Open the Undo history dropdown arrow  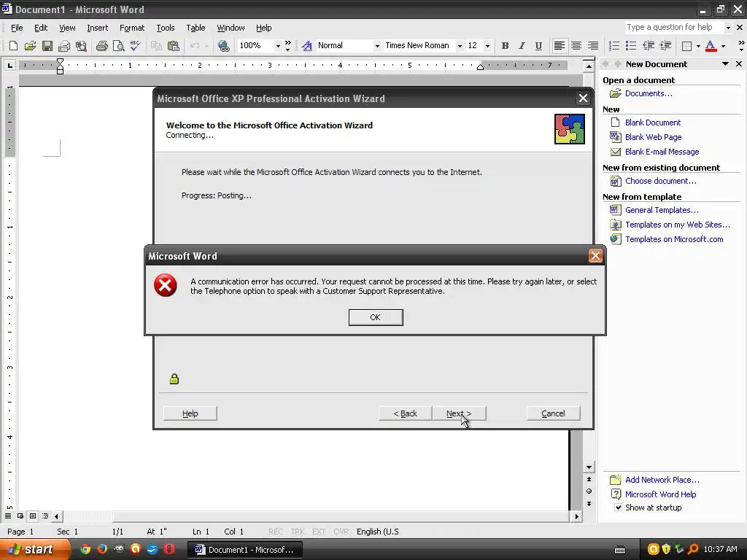point(206,46)
